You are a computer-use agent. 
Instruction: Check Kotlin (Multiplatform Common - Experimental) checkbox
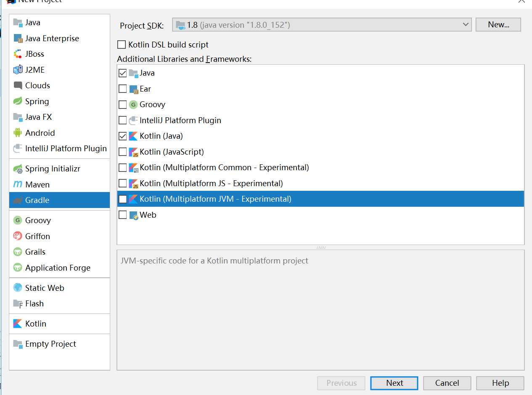122,168
